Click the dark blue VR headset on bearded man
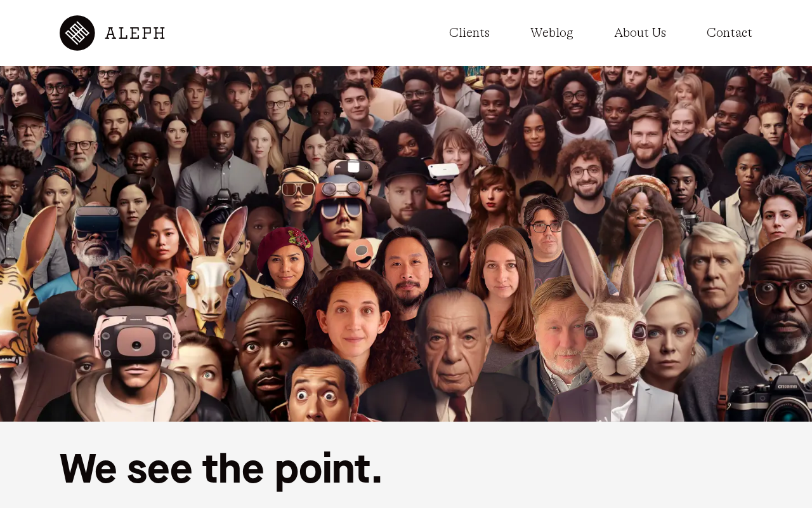This screenshot has width=812, height=508. click(98, 220)
